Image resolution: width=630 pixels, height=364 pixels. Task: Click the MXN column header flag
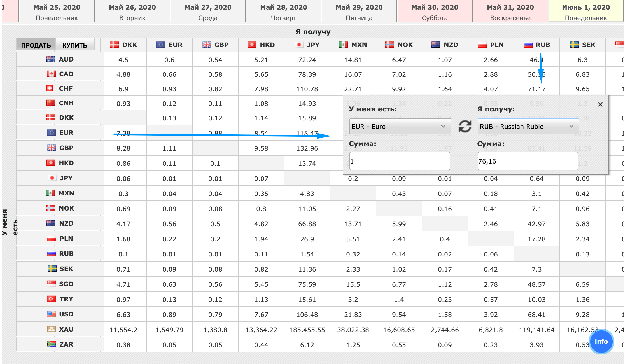pyautogui.click(x=343, y=45)
